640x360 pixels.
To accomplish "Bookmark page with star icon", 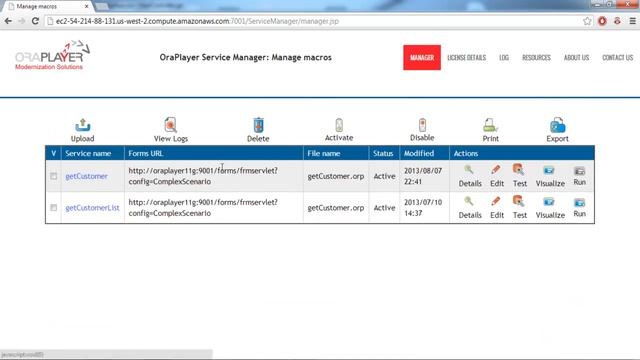I will (587, 21).
